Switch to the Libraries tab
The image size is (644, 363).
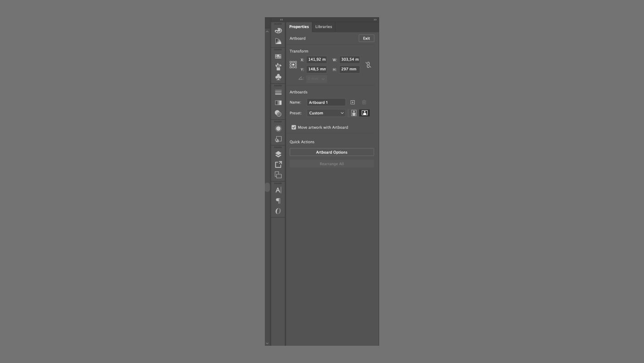point(324,27)
